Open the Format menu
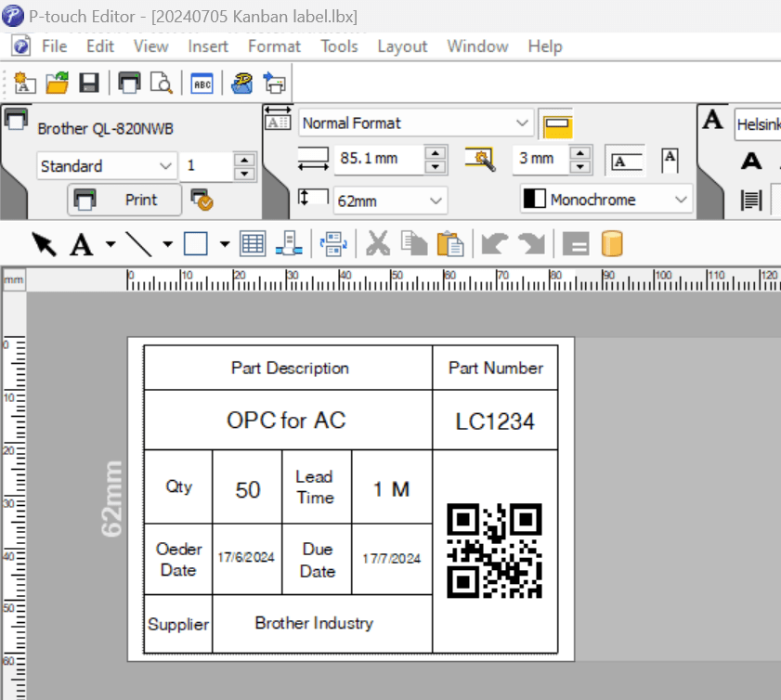Screen dimensions: 781x700 tap(275, 46)
